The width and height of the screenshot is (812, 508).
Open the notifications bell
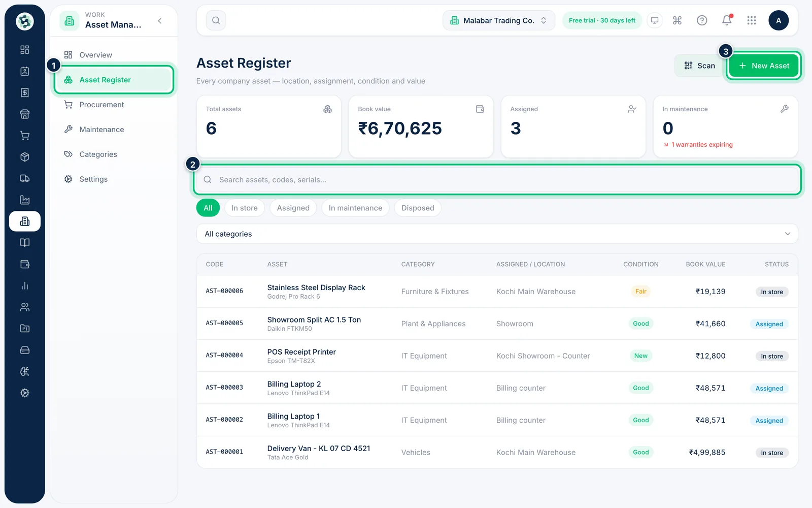pos(727,20)
